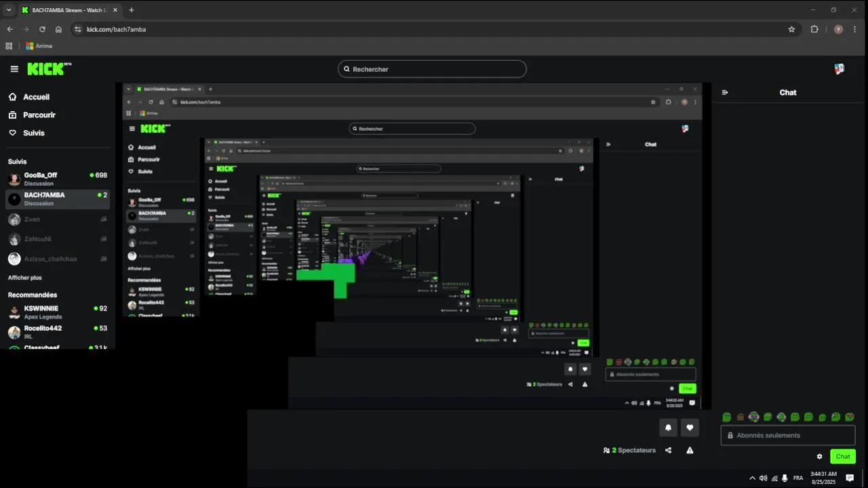Click the Rechercher search field
Viewport: 868px width, 488px height.
click(432, 69)
